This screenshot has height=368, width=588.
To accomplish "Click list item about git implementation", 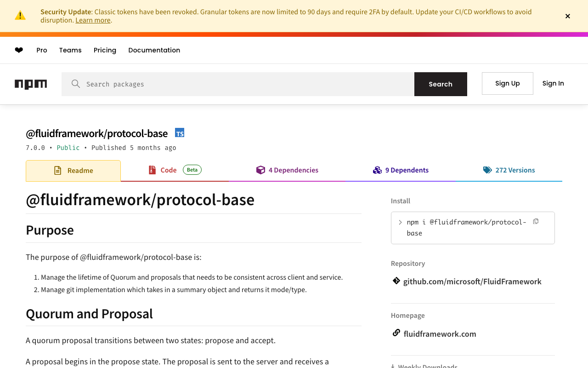I will [174, 290].
